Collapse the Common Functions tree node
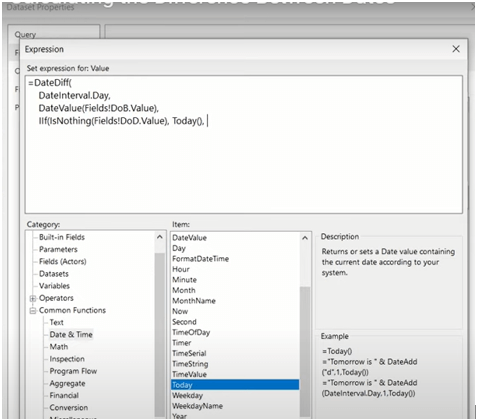Image resolution: width=477 pixels, height=419 pixels. [x=33, y=311]
